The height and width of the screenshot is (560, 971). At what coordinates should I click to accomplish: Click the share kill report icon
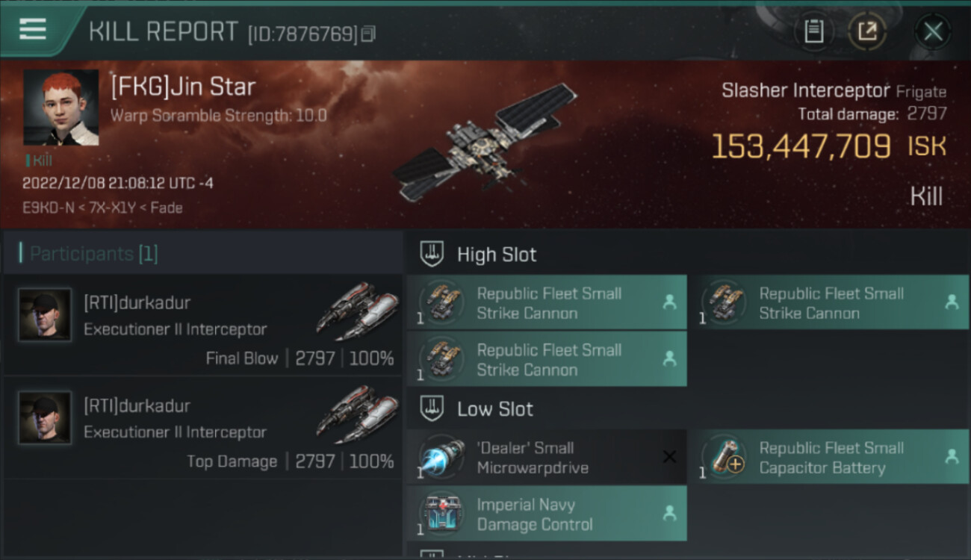[867, 31]
